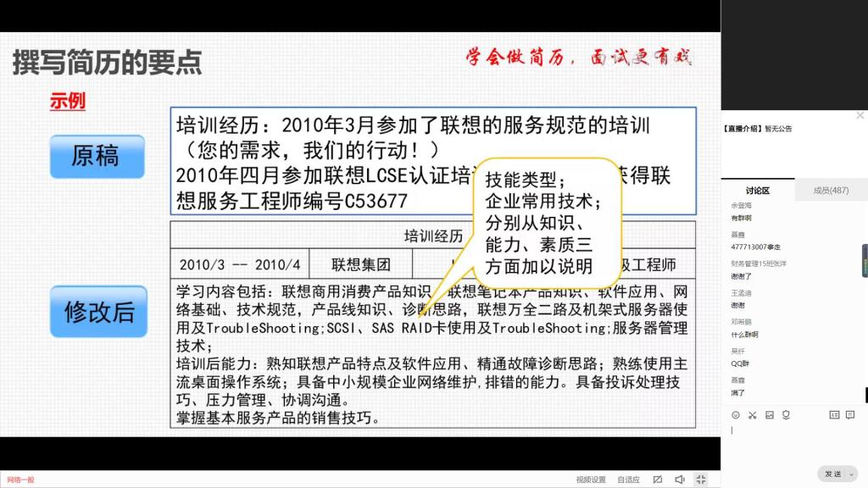868x488 pixels.
Task: Click the card layout icon above chat input
Action: click(834, 415)
